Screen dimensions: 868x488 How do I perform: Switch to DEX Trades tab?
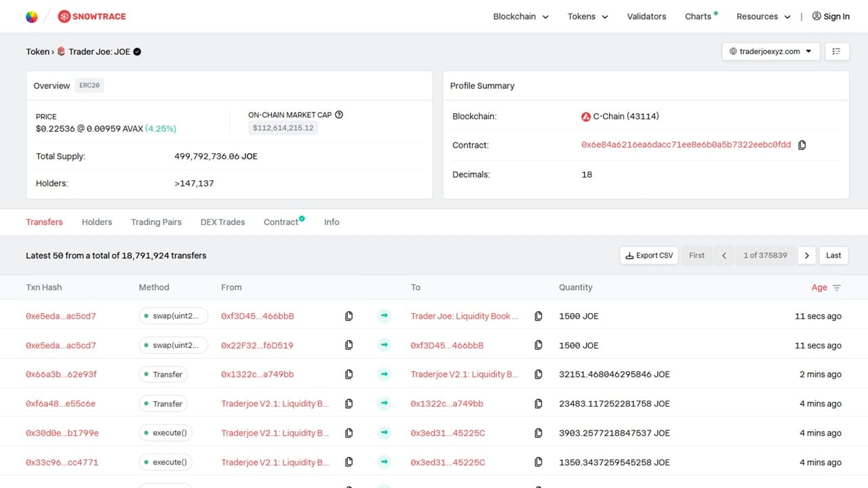pos(222,222)
